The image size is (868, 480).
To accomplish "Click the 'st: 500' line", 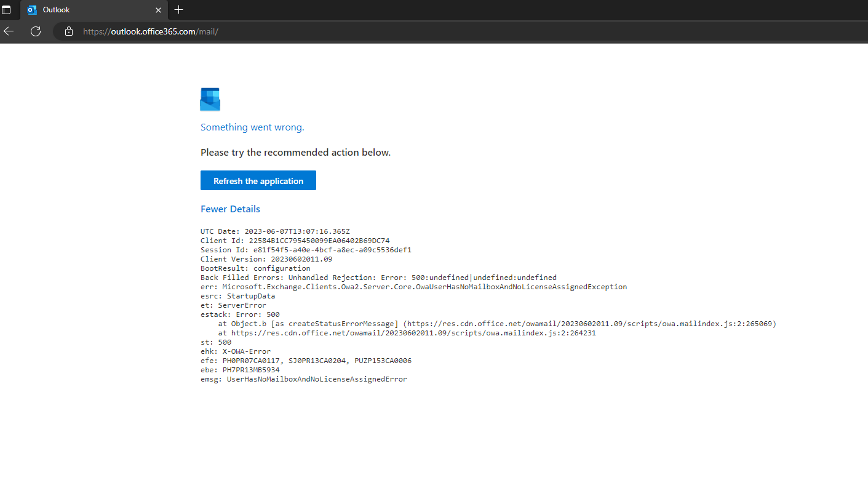I will click(x=216, y=342).
